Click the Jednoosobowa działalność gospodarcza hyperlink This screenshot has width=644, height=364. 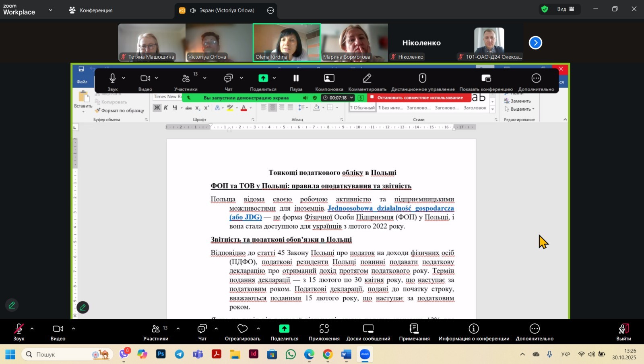pos(390,209)
